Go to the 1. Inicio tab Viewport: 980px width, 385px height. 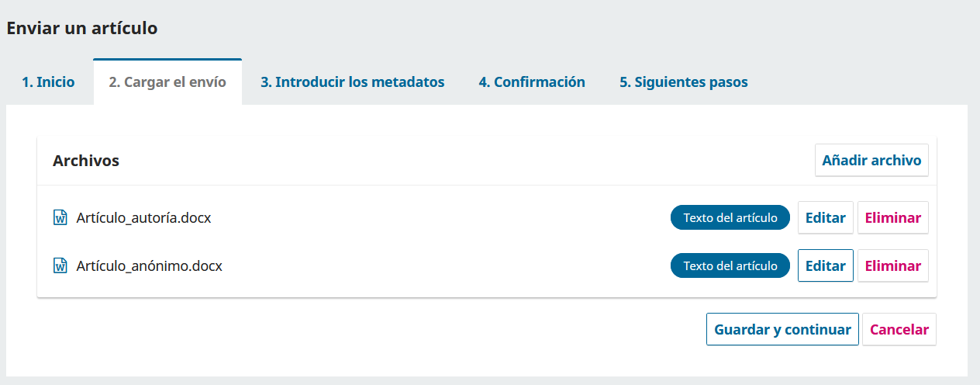pos(48,82)
